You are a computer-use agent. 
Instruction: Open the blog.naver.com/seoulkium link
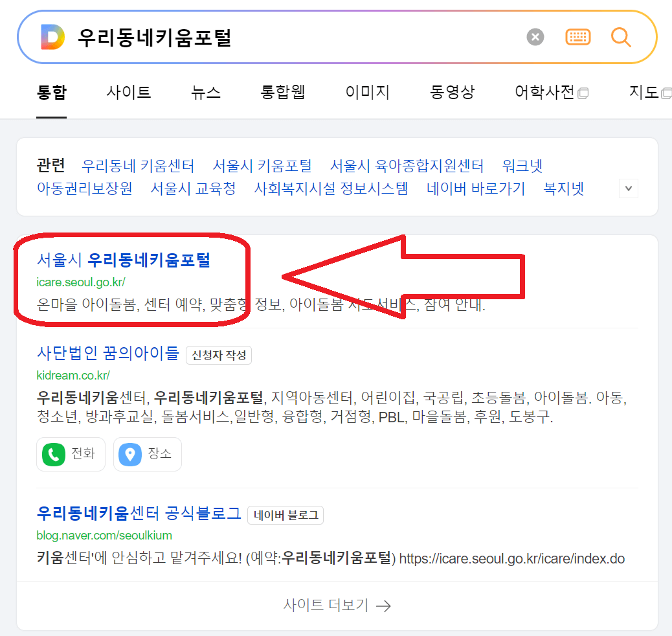104,536
